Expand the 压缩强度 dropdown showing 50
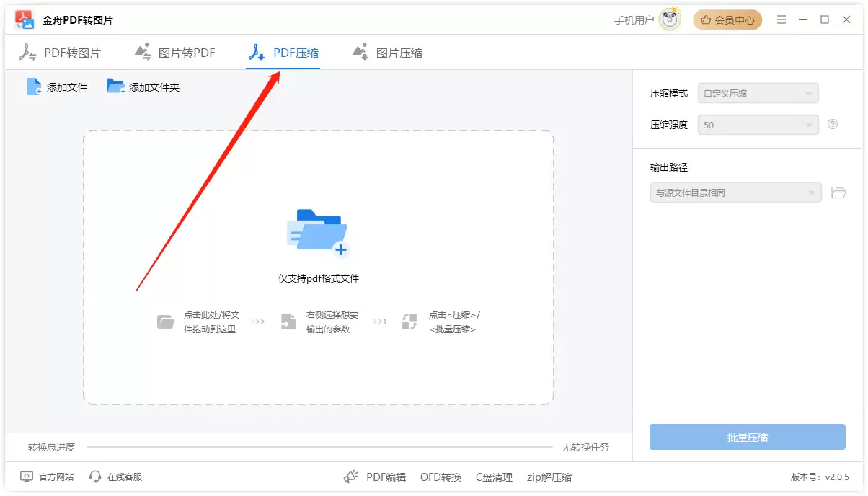The height and width of the screenshot is (496, 868). click(x=758, y=125)
